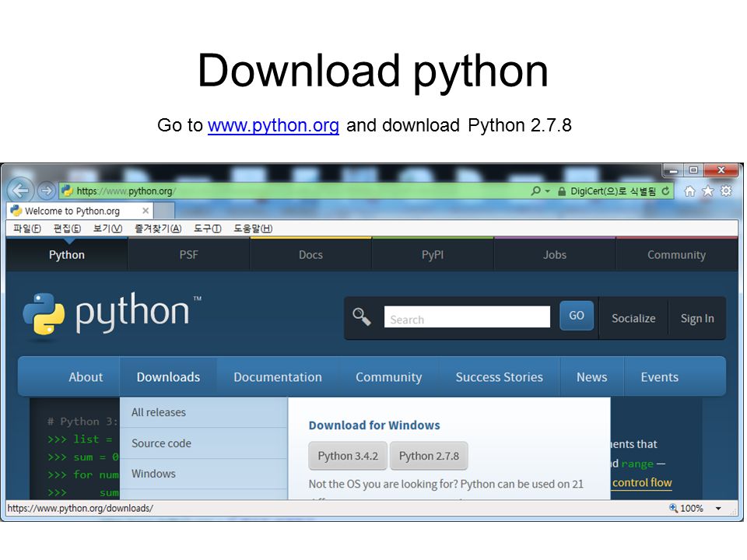This screenshot has height=560, width=747.
Task: Open Favorites star icon
Action: [708, 191]
